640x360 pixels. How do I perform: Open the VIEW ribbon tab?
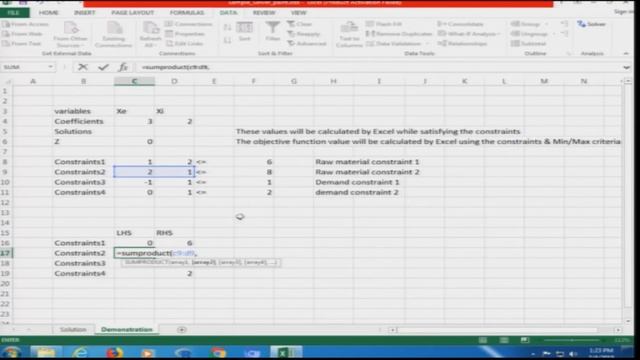click(298, 13)
